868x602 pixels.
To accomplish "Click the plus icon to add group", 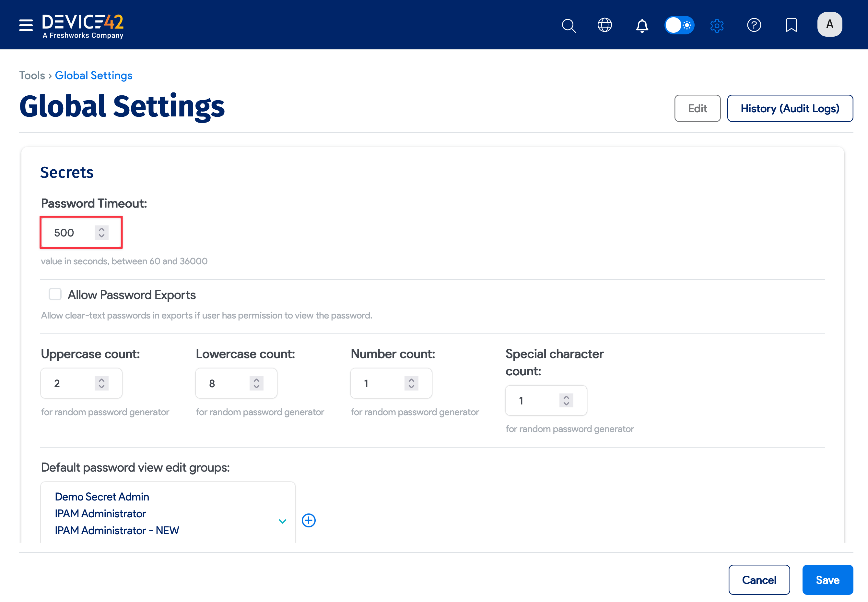I will 309,521.
